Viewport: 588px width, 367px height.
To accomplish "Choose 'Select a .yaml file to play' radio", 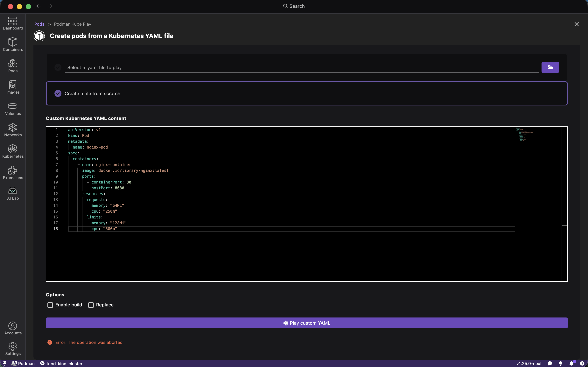I will click(58, 68).
